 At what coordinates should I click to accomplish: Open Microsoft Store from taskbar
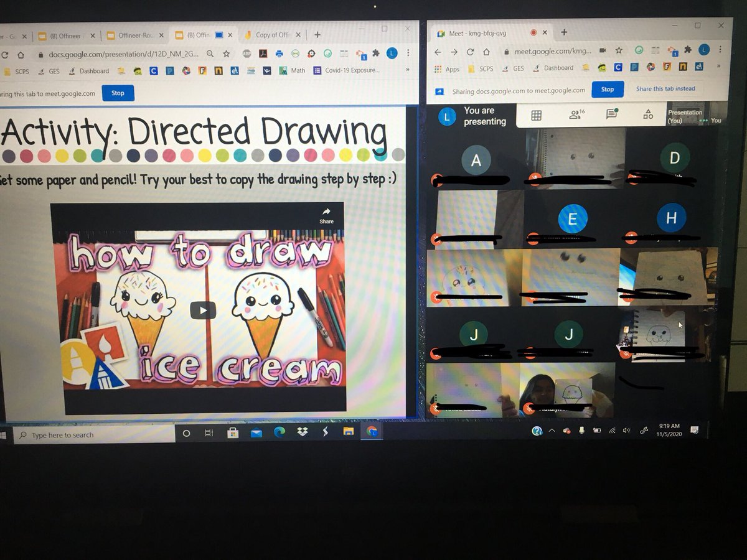click(232, 432)
